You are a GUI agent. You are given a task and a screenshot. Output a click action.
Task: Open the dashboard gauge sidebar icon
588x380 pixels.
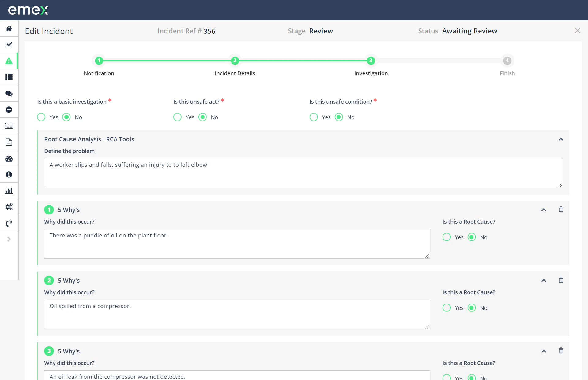click(x=9, y=158)
